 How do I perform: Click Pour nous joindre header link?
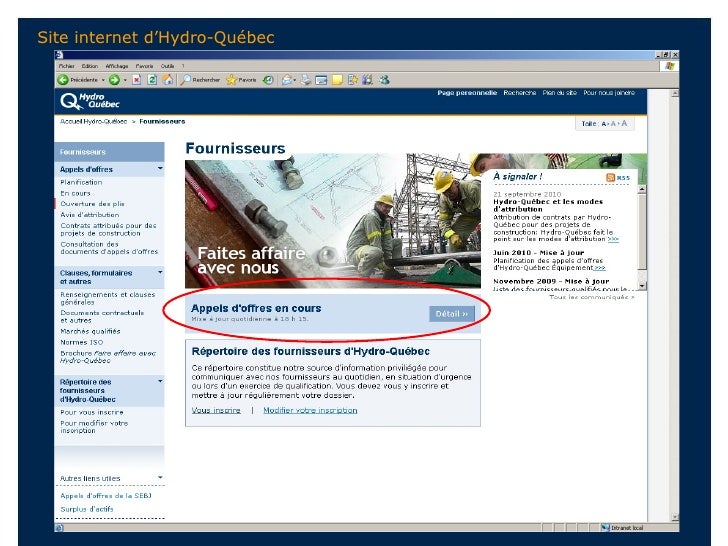click(x=609, y=93)
